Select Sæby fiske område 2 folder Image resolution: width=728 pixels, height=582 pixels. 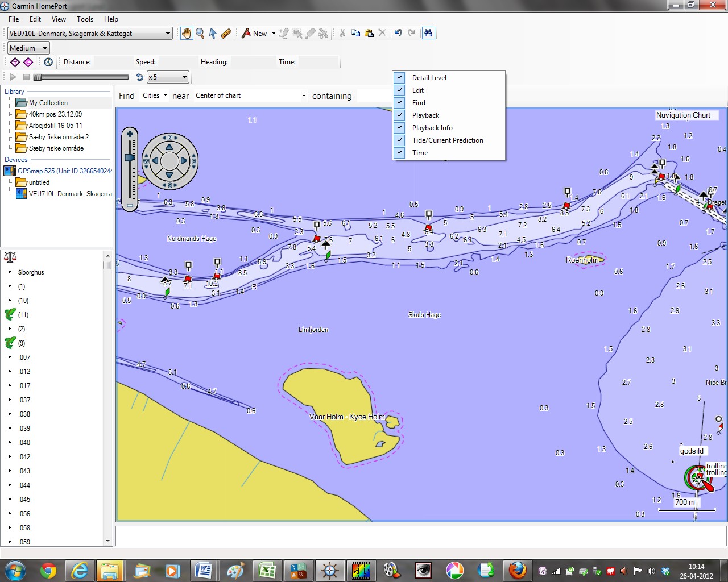[59, 137]
